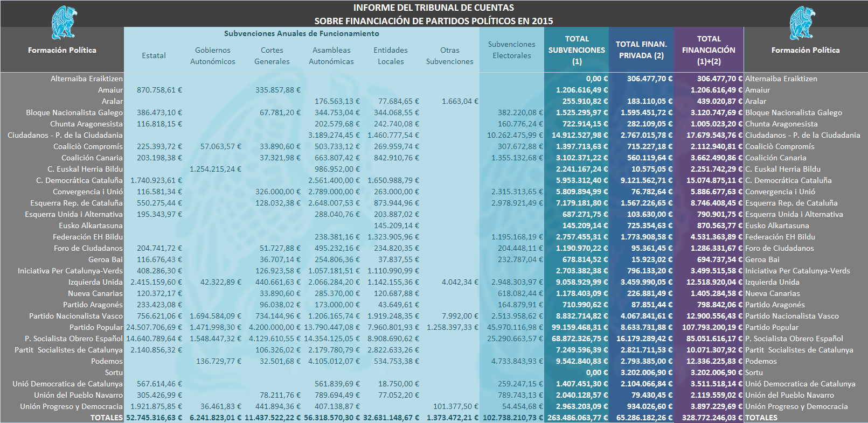Click total private financing 65.286.182,26 €

coord(644,418)
